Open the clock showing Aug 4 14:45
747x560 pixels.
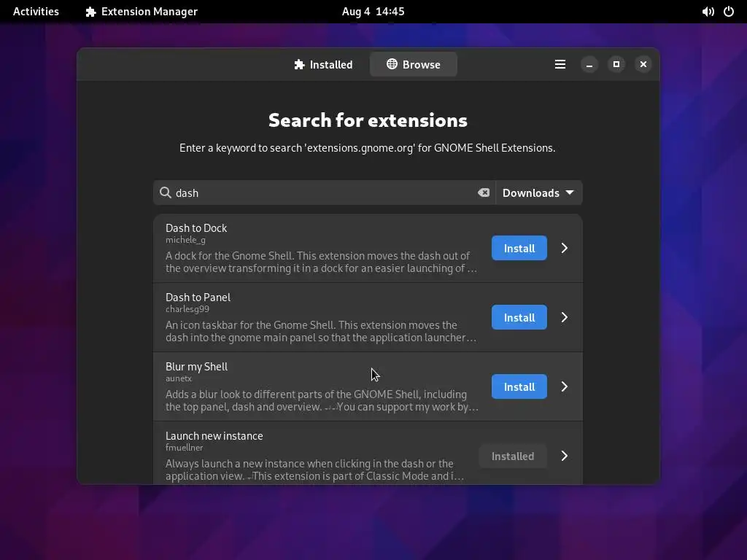tap(373, 12)
